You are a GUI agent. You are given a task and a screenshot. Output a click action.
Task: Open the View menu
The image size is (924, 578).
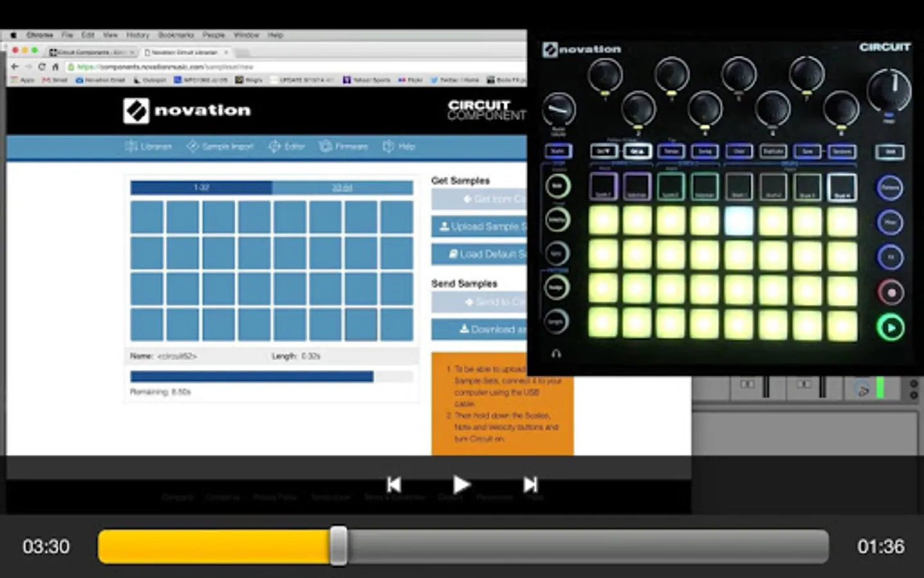tap(110, 35)
